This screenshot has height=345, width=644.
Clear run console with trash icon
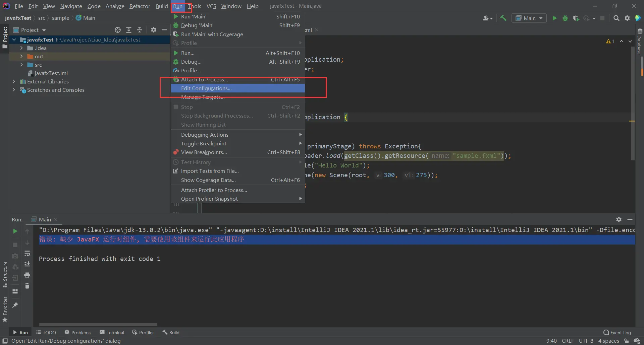point(27,286)
